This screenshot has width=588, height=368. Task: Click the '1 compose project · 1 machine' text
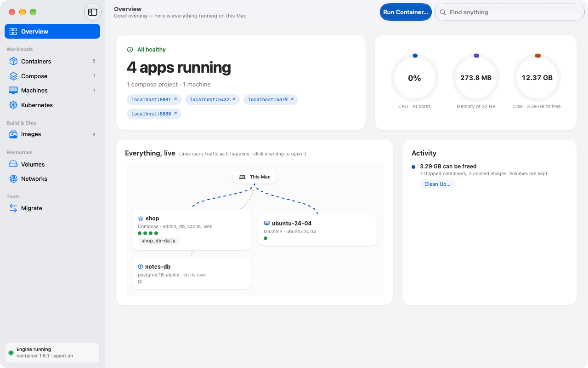coord(169,85)
